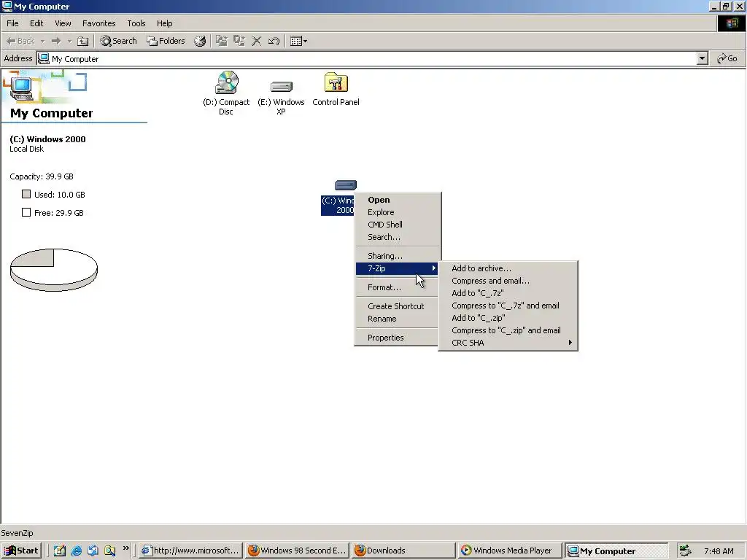Open the Help menu
This screenshot has height=560, width=747.
coord(165,23)
